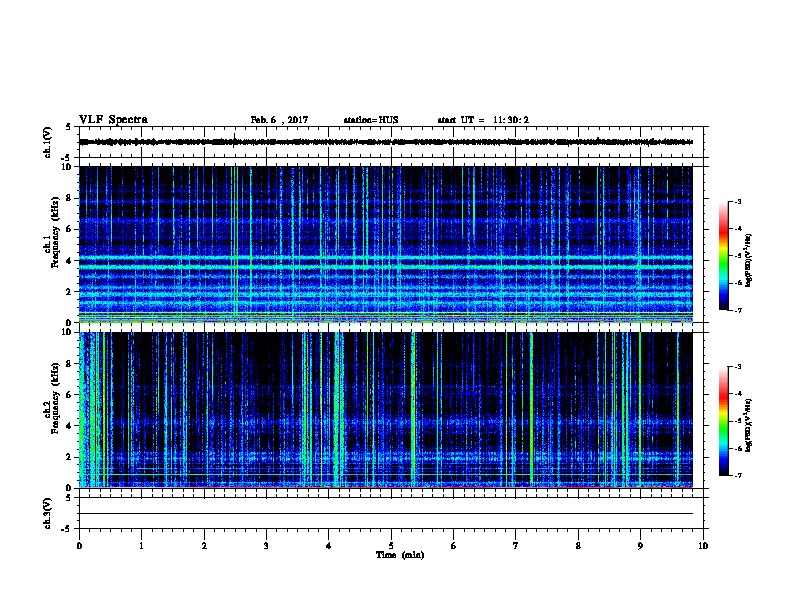The width and height of the screenshot is (792, 612).
Task: Select the date text "Feb. 6, 2017"
Action: (x=279, y=120)
